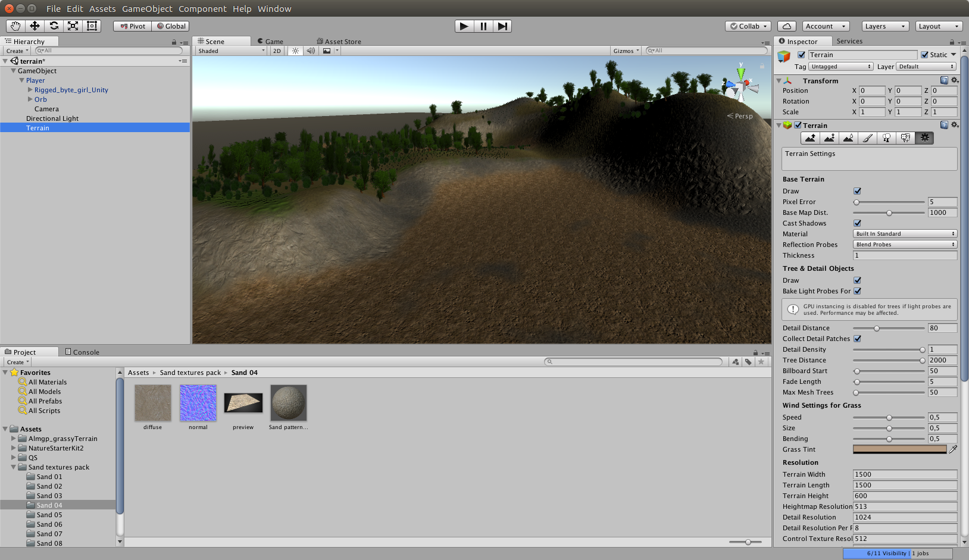Click the Raise/Lower Terrain tool

(810, 138)
